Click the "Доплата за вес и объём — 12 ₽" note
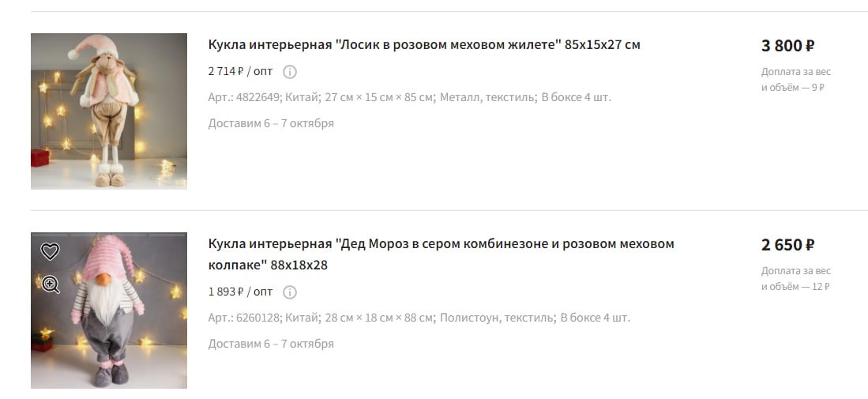The image size is (868, 399). click(x=795, y=278)
